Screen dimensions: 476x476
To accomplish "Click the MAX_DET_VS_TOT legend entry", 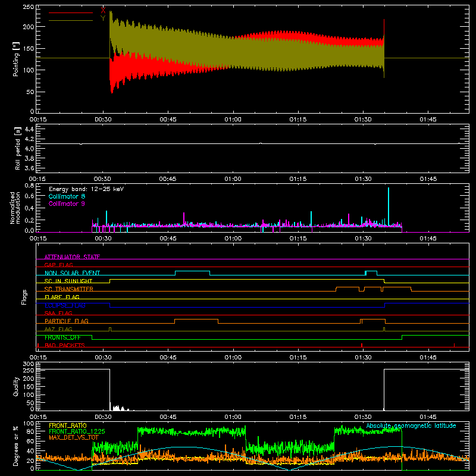I will [74, 437].
